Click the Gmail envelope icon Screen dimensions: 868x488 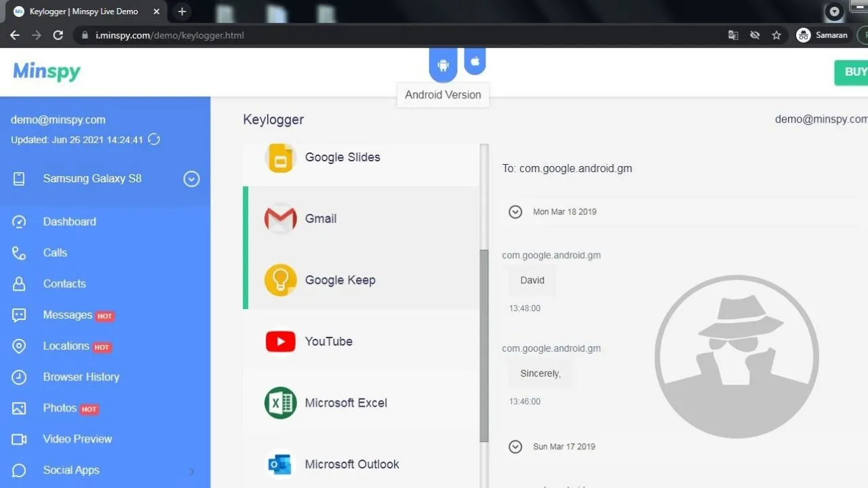(281, 218)
